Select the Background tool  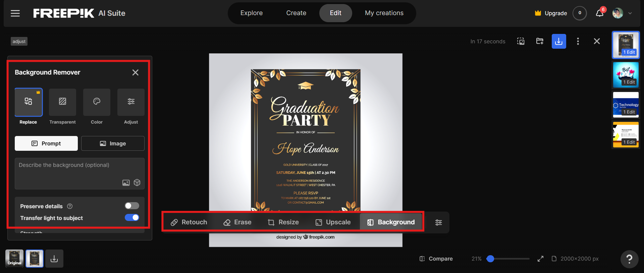coord(391,222)
